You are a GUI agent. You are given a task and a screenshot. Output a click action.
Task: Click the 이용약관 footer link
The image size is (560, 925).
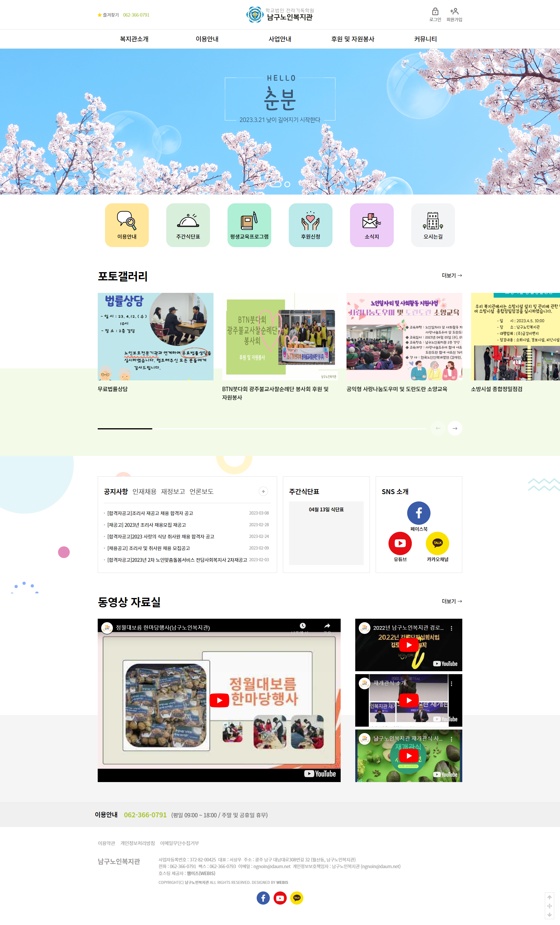tap(106, 843)
